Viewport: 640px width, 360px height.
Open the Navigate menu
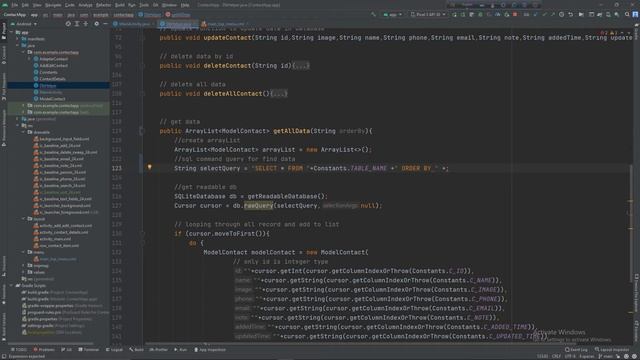coord(53,5)
